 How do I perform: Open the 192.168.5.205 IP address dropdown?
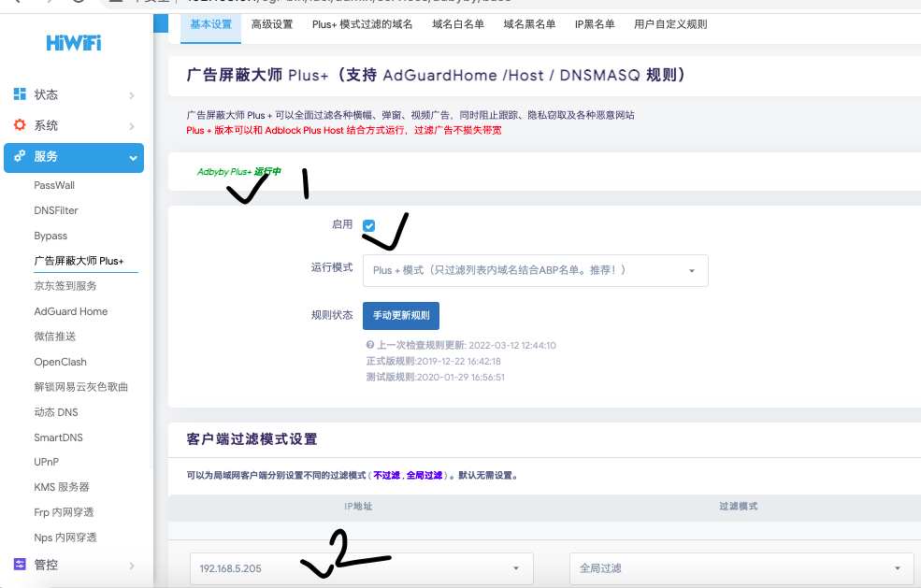coord(361,568)
